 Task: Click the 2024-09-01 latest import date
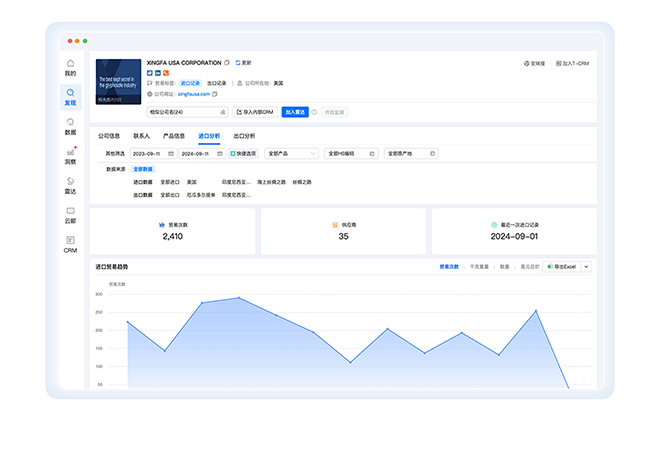pyautogui.click(x=514, y=237)
